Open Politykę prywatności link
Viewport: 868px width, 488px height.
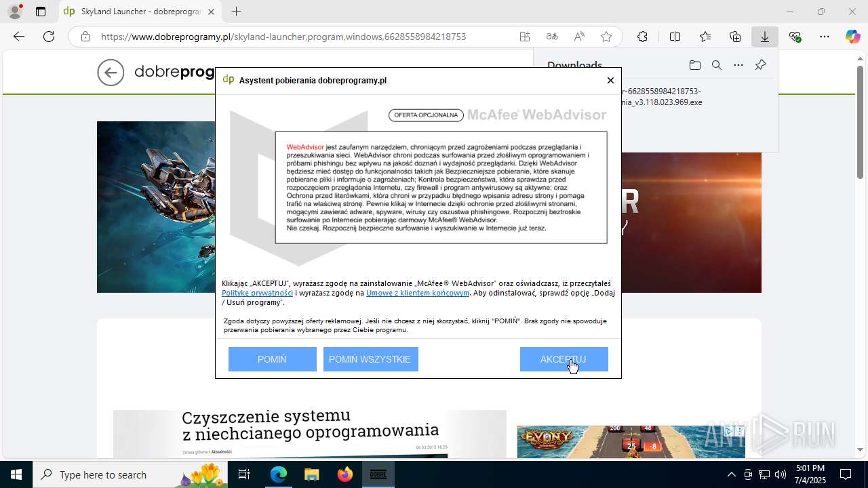point(257,293)
